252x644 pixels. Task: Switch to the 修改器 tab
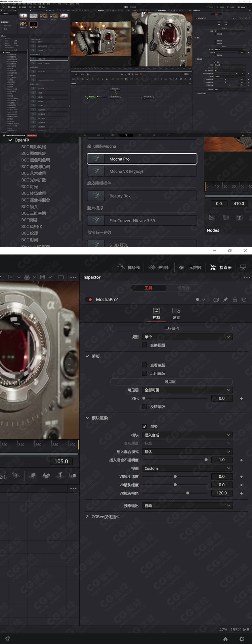click(183, 288)
